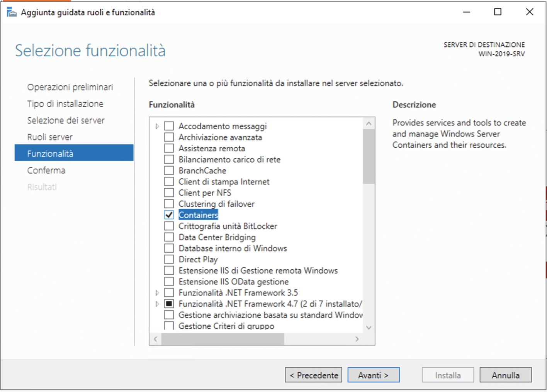
Task: Tick the Accodamento messaggi checkbox
Action: (169, 126)
